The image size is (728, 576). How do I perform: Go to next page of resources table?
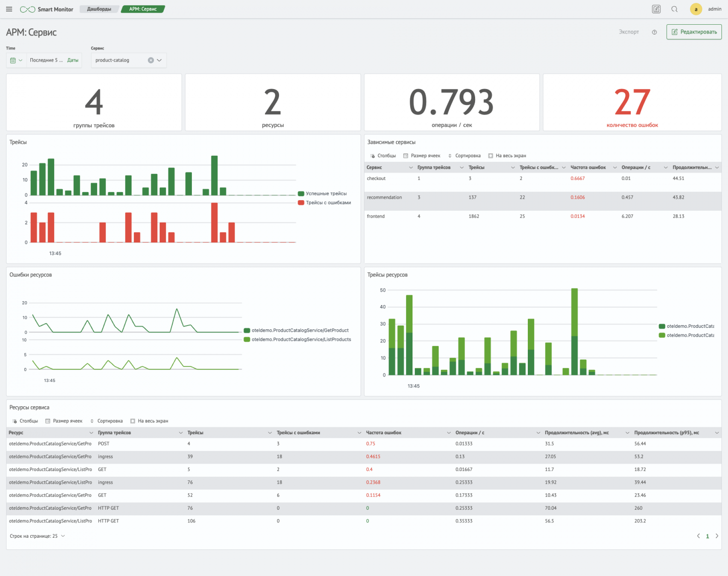[x=717, y=536]
